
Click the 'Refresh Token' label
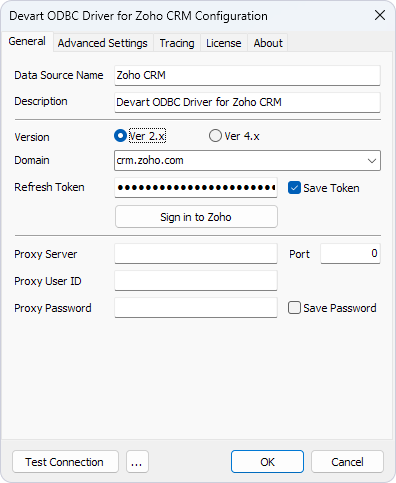click(x=49, y=187)
